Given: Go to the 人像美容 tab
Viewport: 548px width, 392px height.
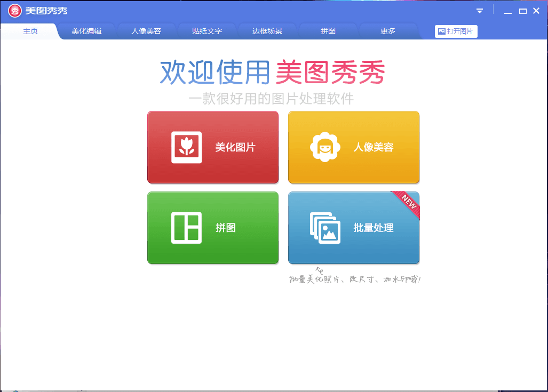Looking at the screenshot, I should coord(146,31).
